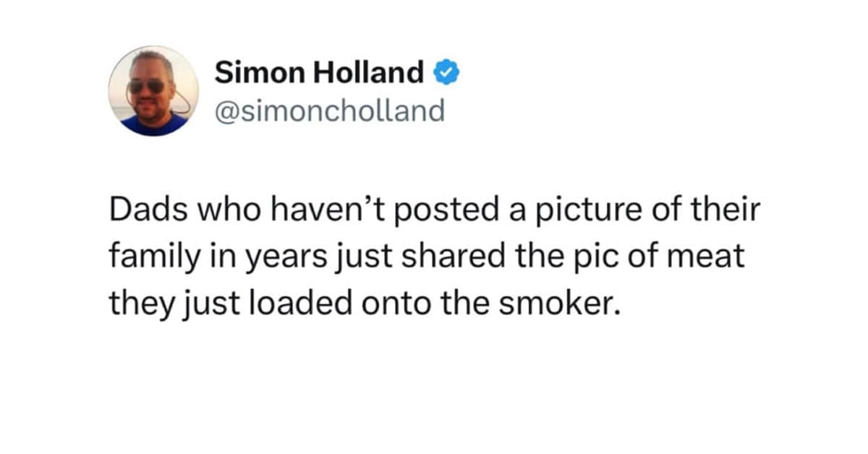Click the Simon Holland display name
868x454 pixels.
[x=319, y=72]
